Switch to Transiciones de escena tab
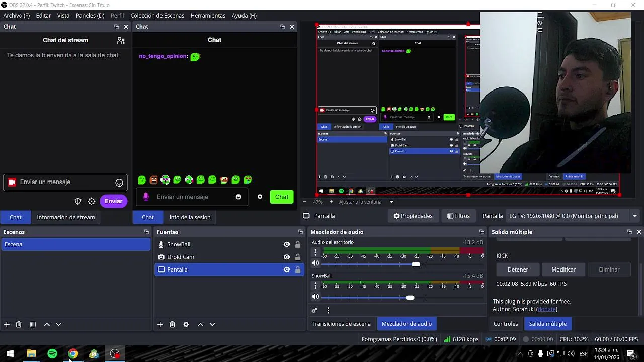Viewport: 644px width, 362px height. [x=342, y=324]
